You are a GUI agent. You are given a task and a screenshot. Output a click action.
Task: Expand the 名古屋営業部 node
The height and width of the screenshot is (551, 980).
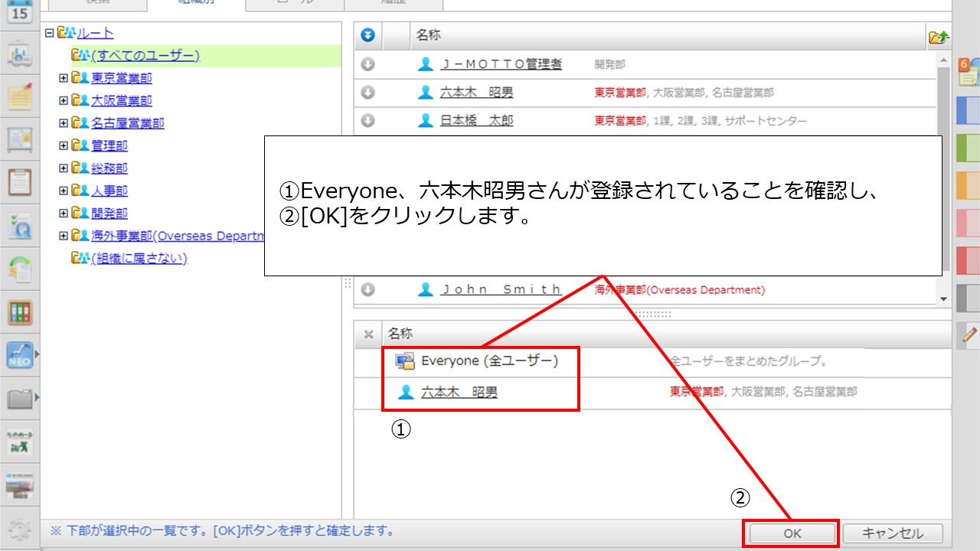tap(64, 122)
